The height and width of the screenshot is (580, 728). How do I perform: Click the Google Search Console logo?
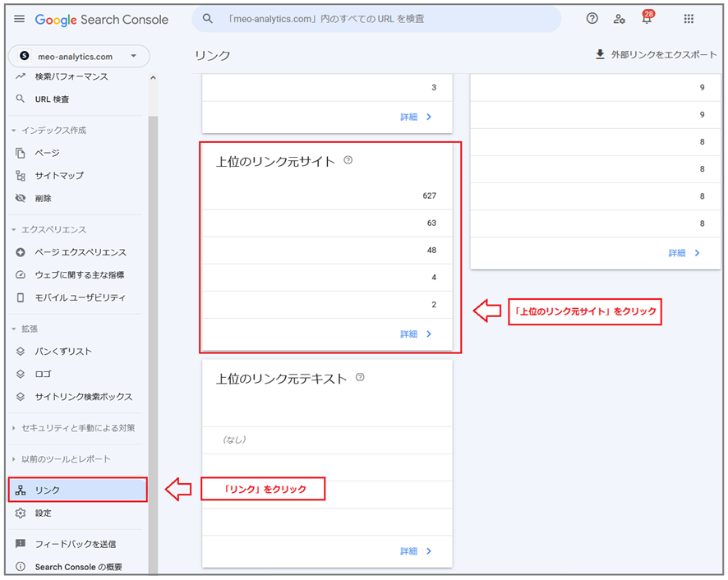tap(102, 20)
